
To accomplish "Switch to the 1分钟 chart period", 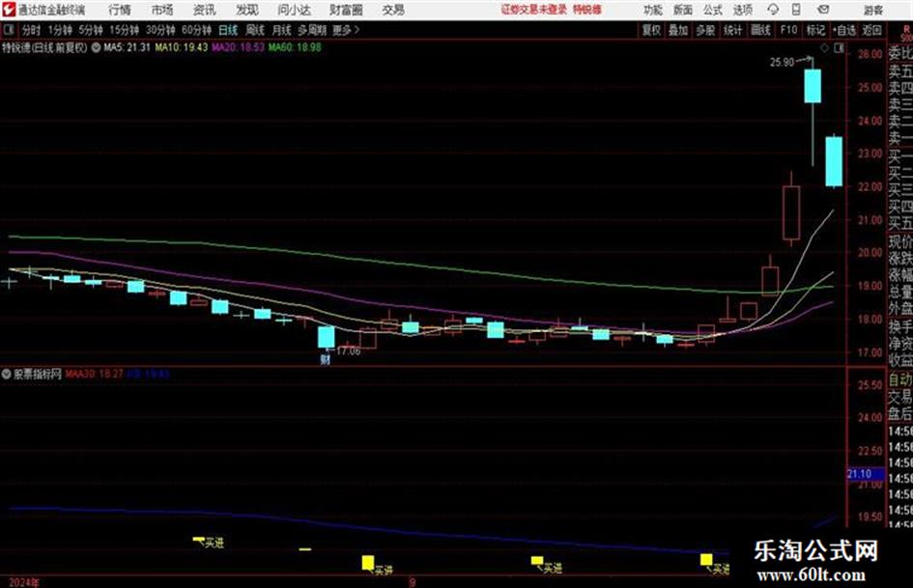I will (x=59, y=30).
